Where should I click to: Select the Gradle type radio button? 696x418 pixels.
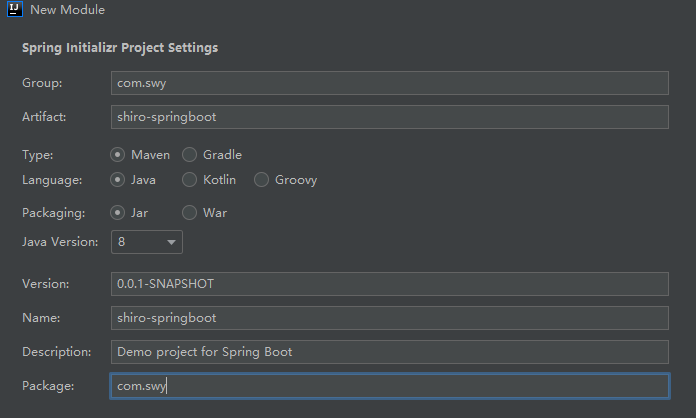(x=190, y=155)
